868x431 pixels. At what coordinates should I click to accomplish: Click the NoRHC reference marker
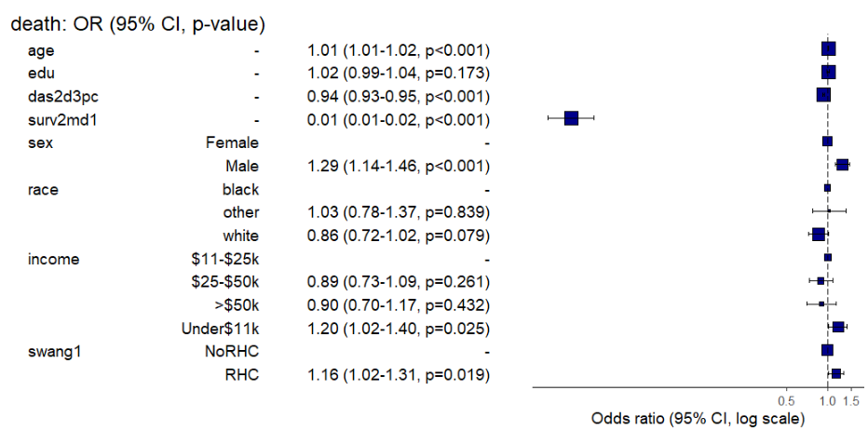827,350
